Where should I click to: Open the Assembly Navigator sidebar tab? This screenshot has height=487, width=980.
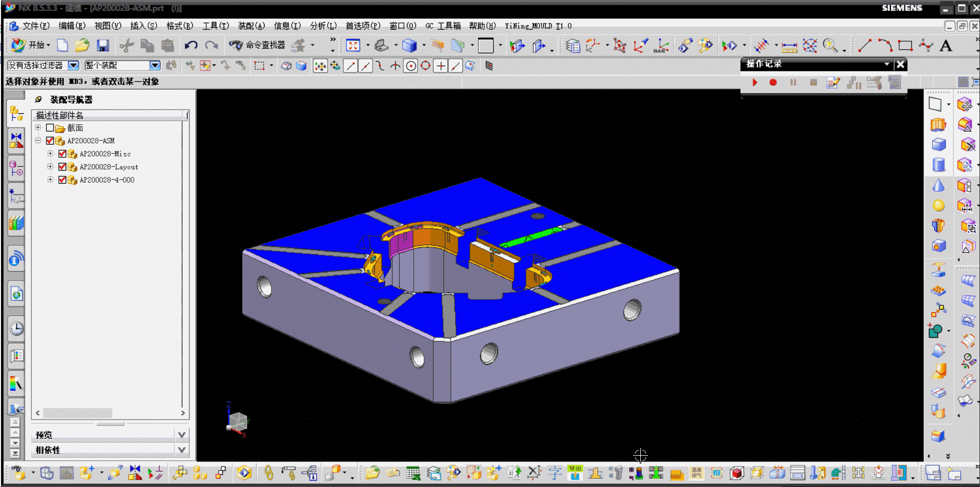tap(16, 113)
